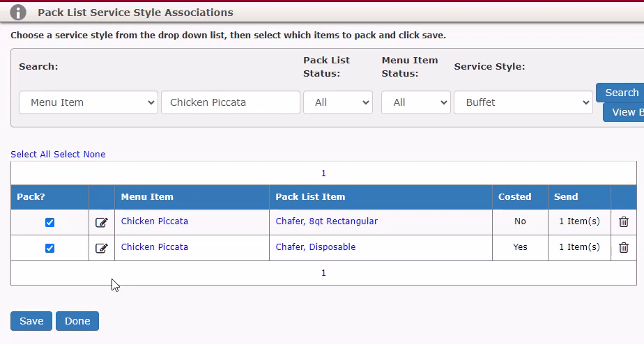Save the pack list selections
Screen dimensions: 644x344
click(x=31, y=321)
